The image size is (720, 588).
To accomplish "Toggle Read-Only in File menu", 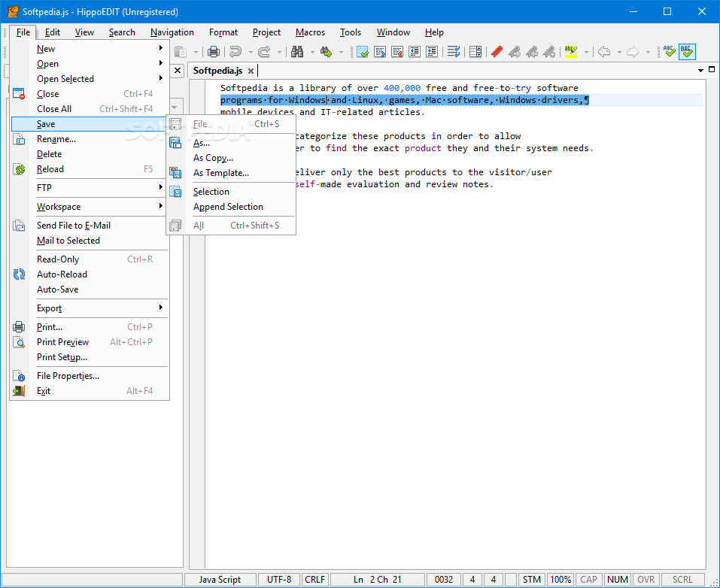I will (x=90, y=259).
